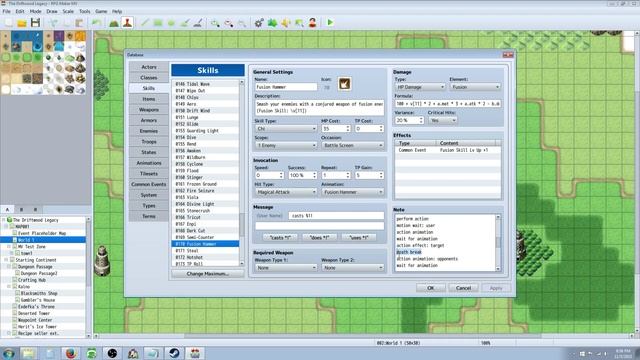Screen dimensions: 640x360
Task: Open the Game menu
Action: click(x=101, y=11)
